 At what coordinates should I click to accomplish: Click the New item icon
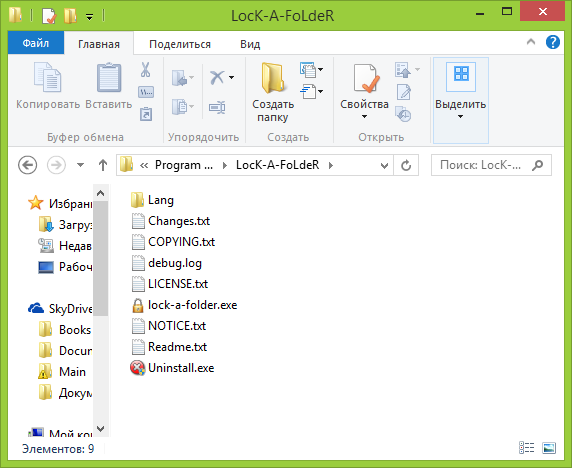[308, 70]
